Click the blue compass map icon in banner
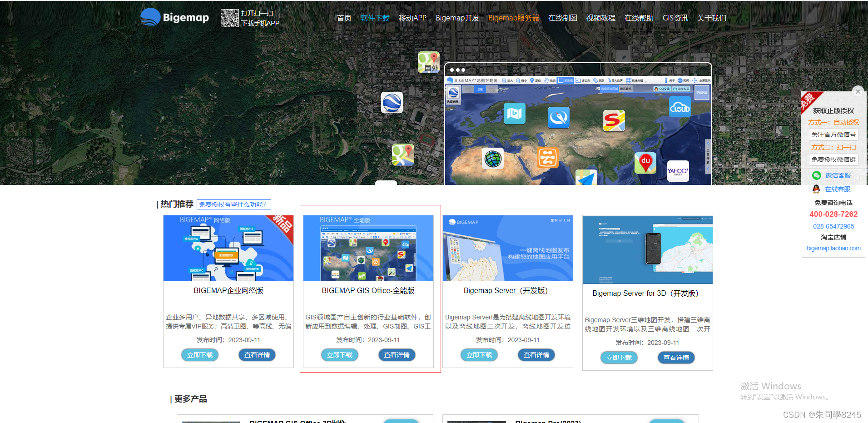868x423 pixels. click(x=559, y=117)
